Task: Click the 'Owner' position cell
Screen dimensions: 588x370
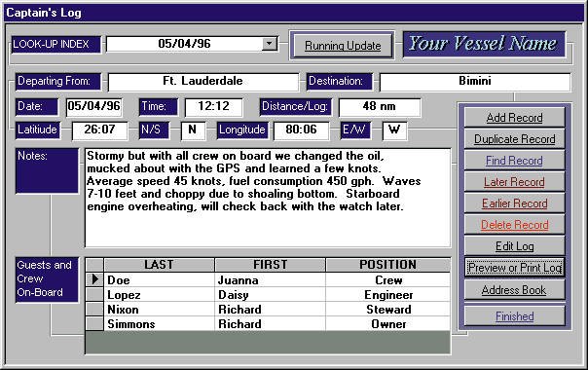Action: pyautogui.click(x=388, y=324)
